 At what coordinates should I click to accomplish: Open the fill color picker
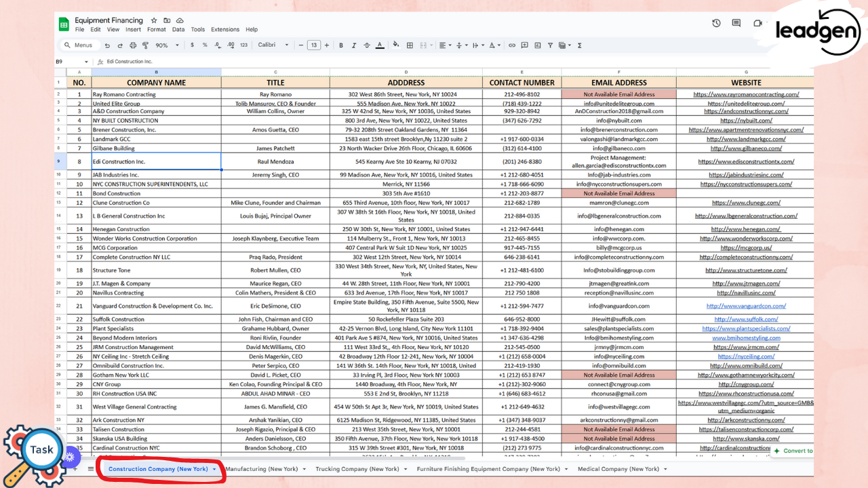coord(397,45)
